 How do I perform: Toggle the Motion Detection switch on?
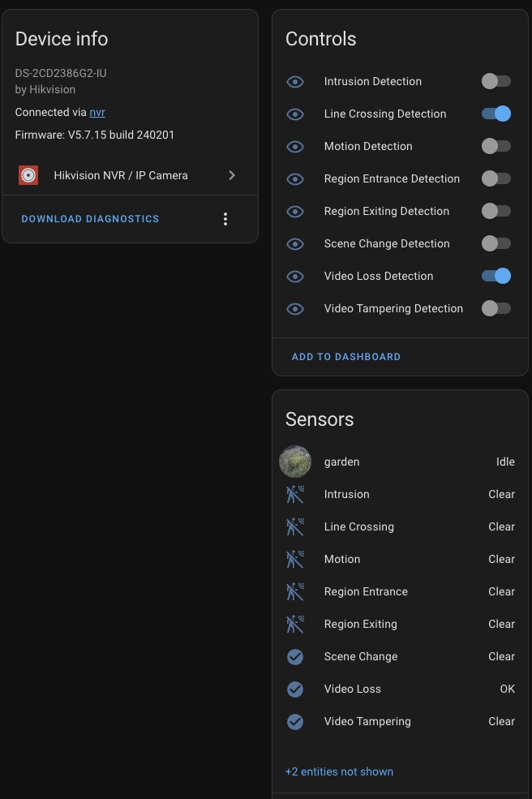(496, 146)
